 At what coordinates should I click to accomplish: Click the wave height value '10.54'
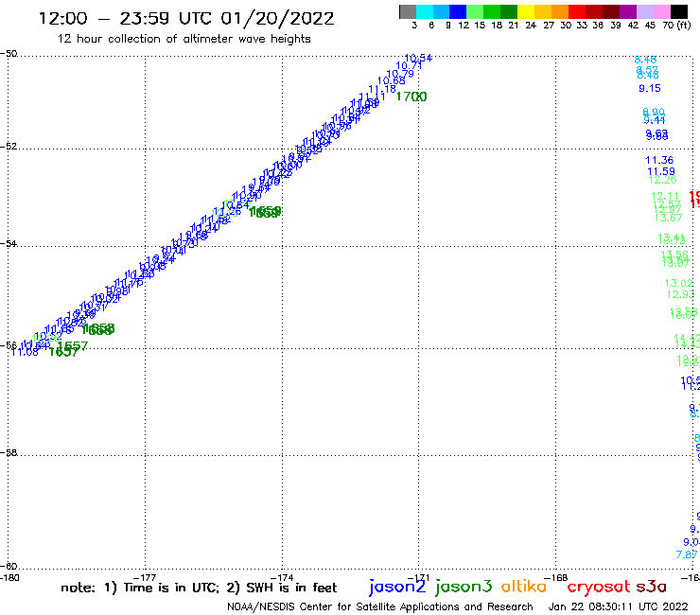pyautogui.click(x=418, y=59)
